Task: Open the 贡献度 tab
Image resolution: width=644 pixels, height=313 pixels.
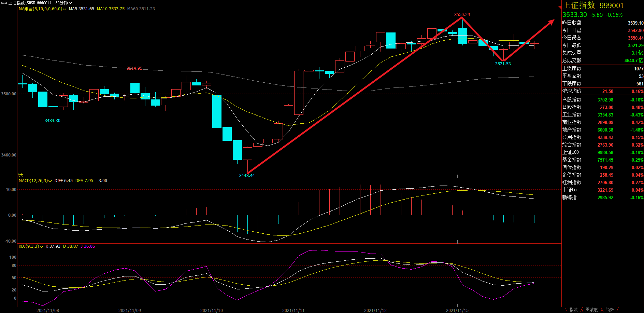Action: [591, 310]
